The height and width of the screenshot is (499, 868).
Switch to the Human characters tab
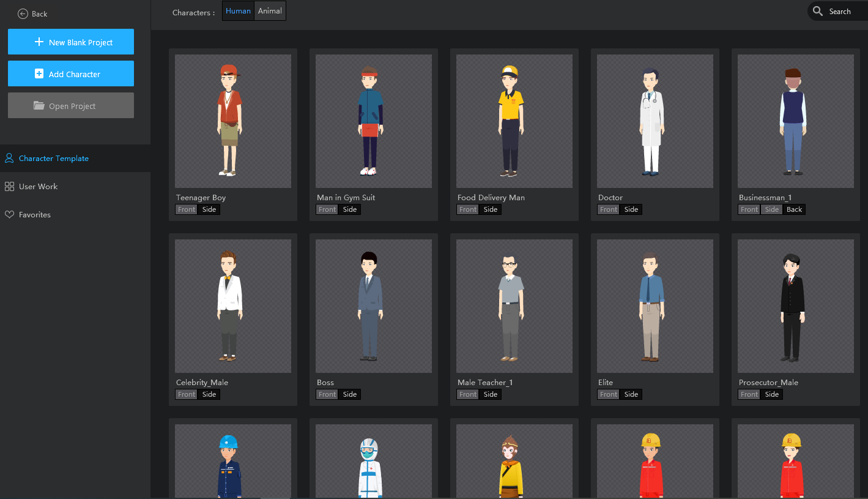point(238,11)
